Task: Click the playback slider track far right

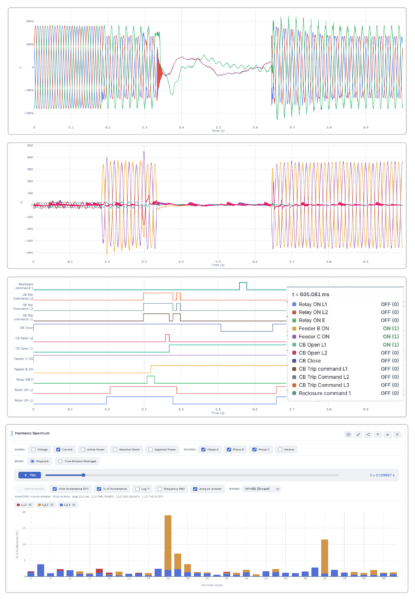Action: 335,475
